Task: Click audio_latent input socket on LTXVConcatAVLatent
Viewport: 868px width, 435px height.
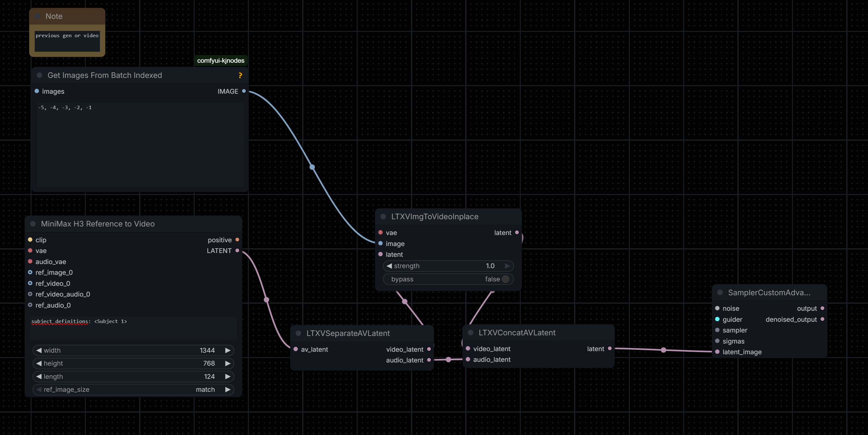Action: (x=468, y=359)
